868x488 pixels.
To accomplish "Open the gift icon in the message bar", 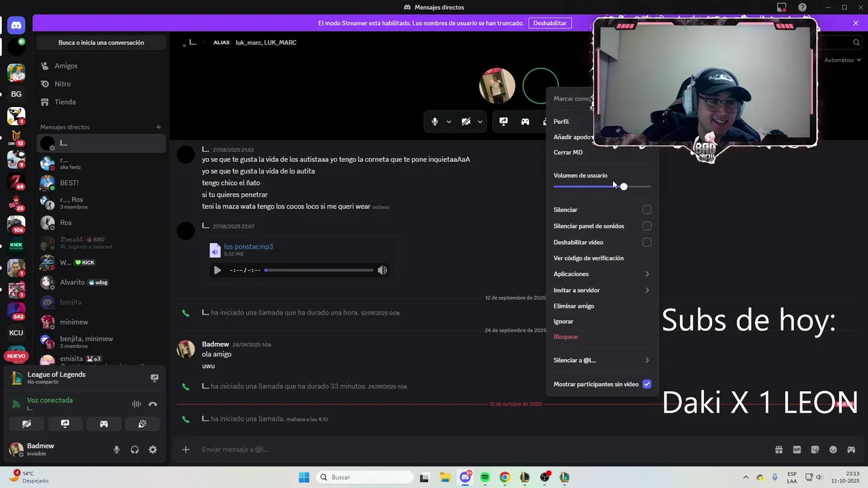I will (778, 449).
